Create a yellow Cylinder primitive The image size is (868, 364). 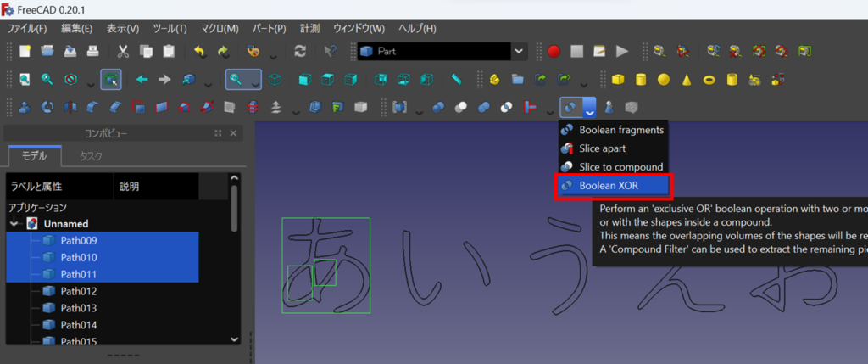(x=641, y=79)
